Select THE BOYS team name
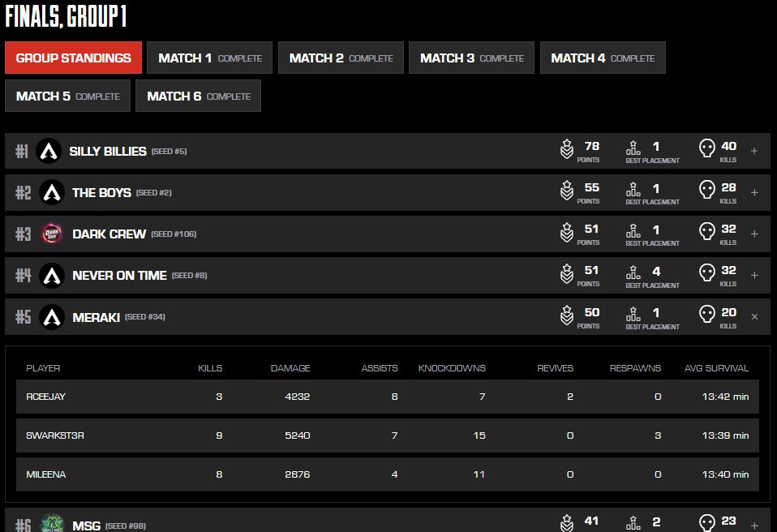Screen dimensions: 777x532 pyautogui.click(x=101, y=193)
